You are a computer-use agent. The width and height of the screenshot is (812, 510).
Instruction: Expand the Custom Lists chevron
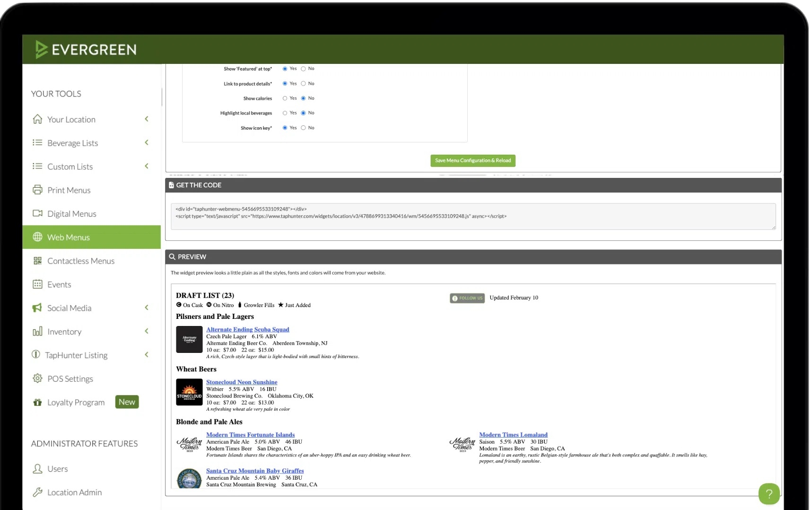pyautogui.click(x=147, y=166)
